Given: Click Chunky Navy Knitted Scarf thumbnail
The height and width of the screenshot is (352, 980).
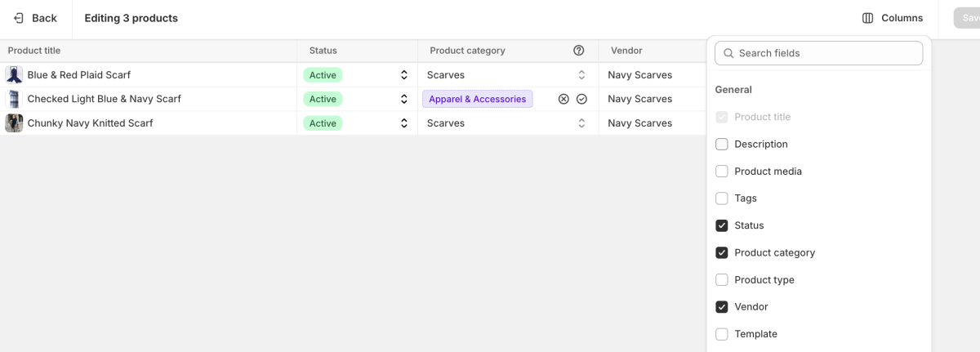Looking at the screenshot, I should 14,123.
